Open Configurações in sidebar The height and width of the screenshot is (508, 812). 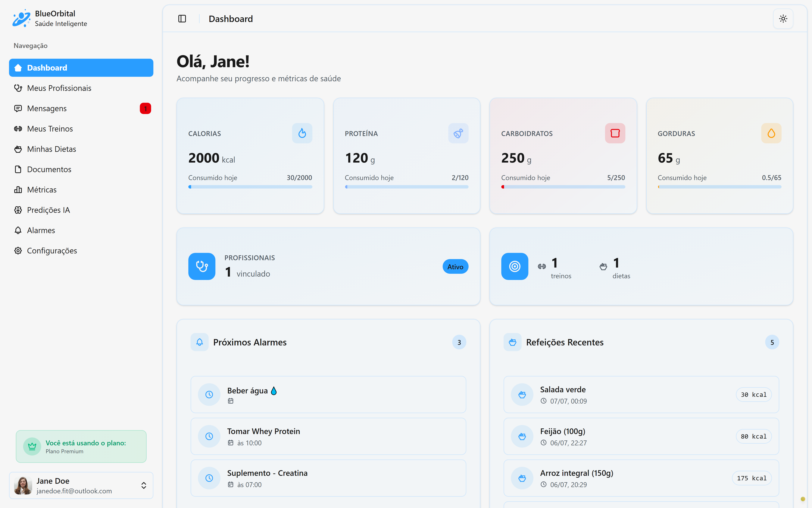click(x=81, y=251)
